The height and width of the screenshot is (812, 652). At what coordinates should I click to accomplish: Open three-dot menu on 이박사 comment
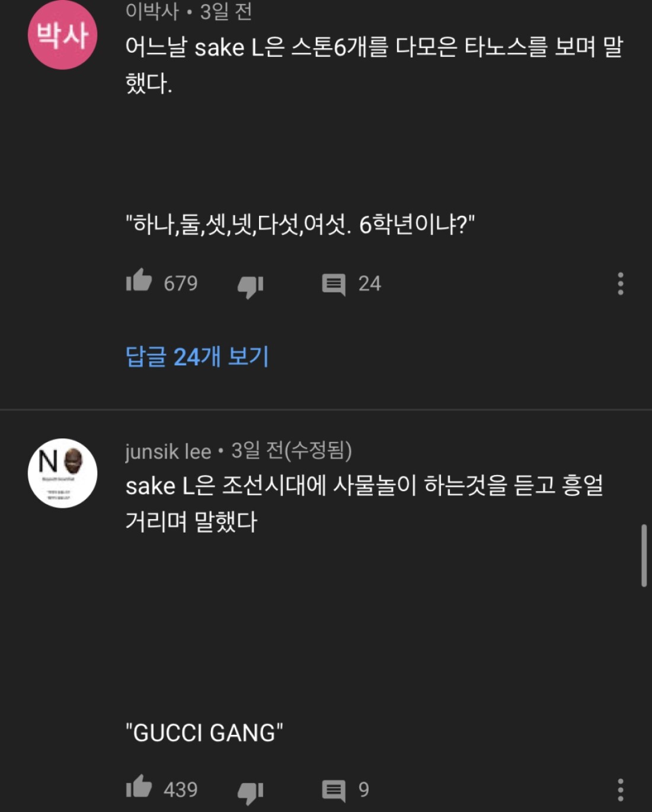coord(621,284)
